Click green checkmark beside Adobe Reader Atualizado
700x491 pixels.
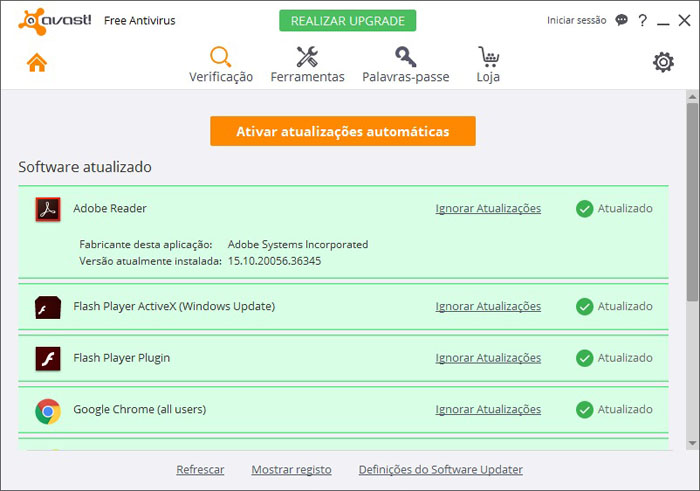point(584,208)
